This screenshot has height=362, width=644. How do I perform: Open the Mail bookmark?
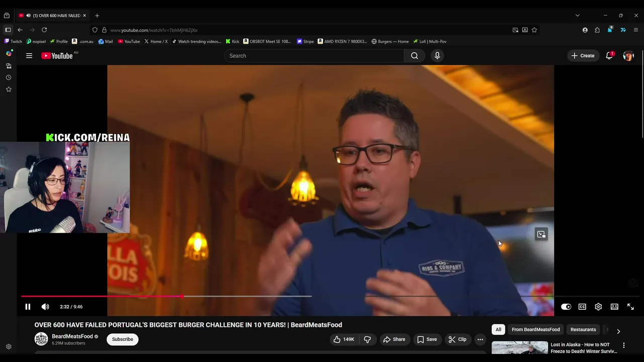pyautogui.click(x=106, y=42)
